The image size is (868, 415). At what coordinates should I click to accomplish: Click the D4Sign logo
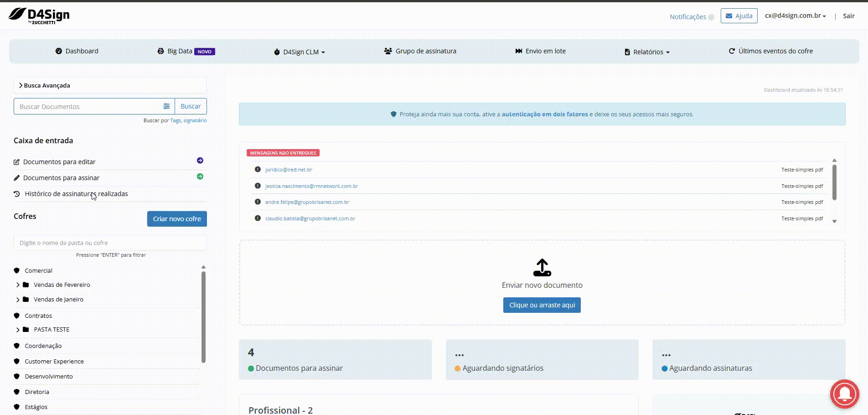39,16
